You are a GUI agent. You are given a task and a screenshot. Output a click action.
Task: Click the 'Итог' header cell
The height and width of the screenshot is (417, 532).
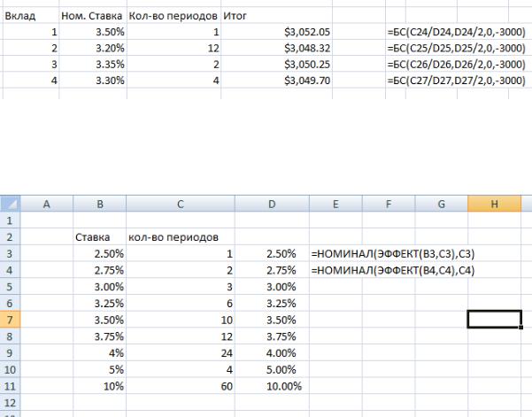276,16
